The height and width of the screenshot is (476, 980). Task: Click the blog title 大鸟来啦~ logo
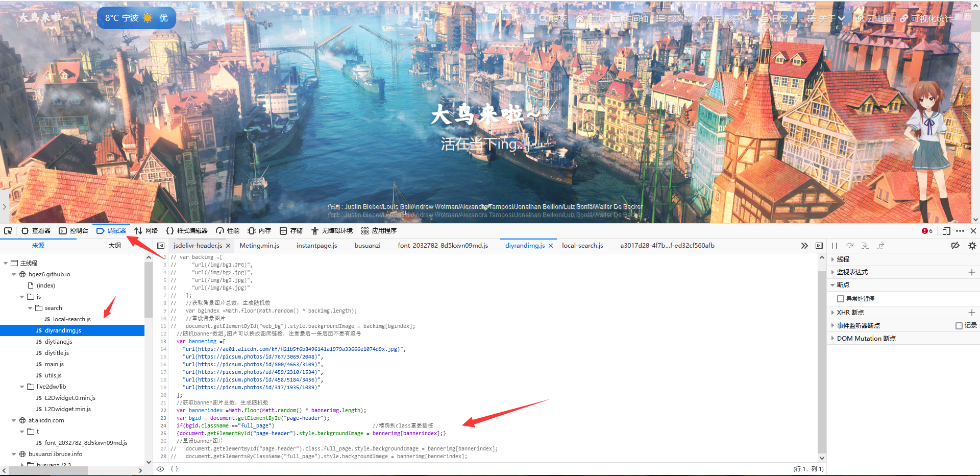point(44,17)
